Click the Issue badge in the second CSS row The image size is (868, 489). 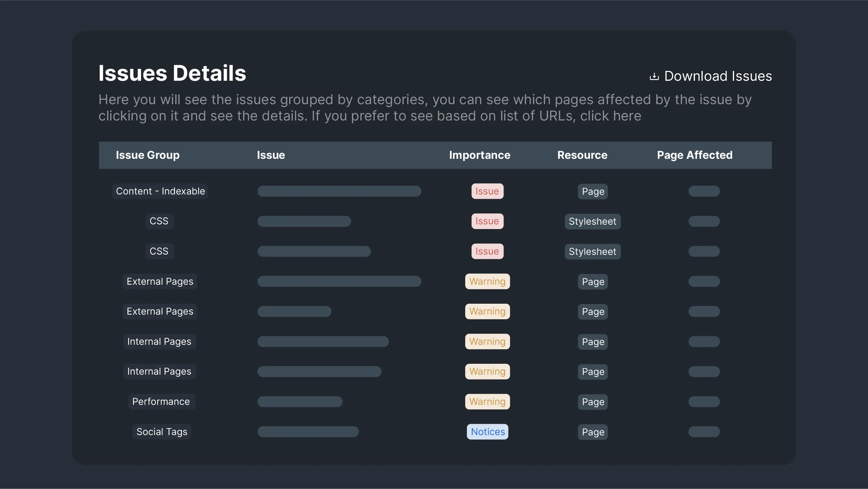coord(487,251)
